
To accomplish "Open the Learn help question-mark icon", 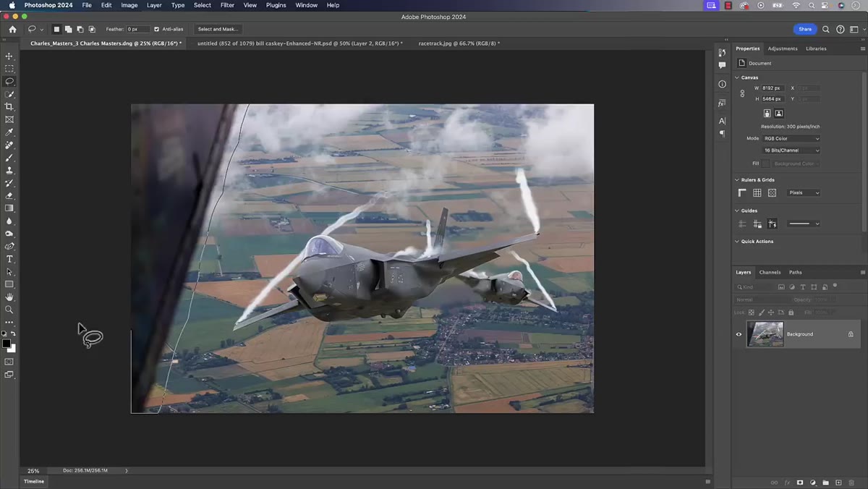I will coord(841,29).
